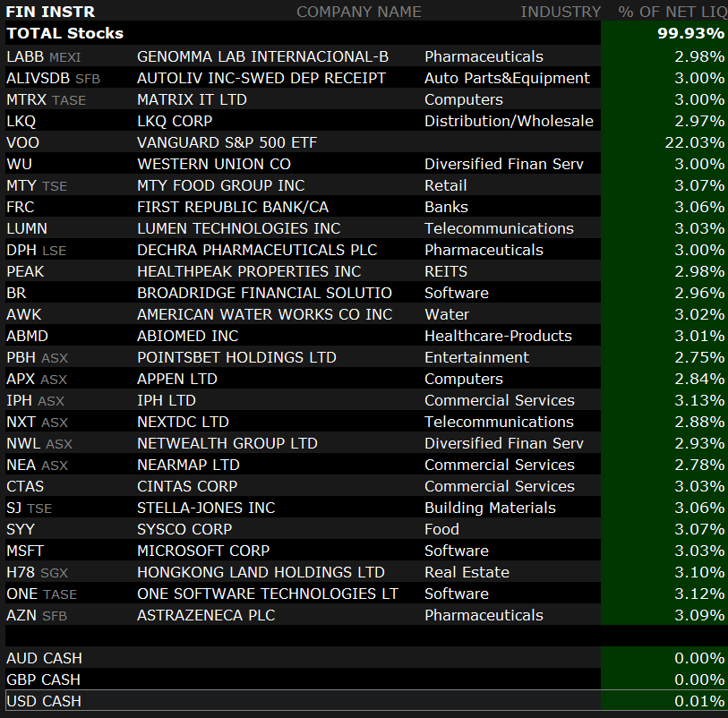Screen dimensions: 728x718
Task: Select FIRST REPUBLIC BANK/CA name
Action: coord(233,207)
